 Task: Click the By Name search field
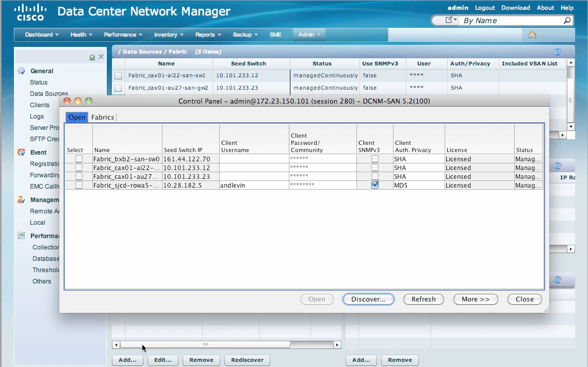coord(512,20)
